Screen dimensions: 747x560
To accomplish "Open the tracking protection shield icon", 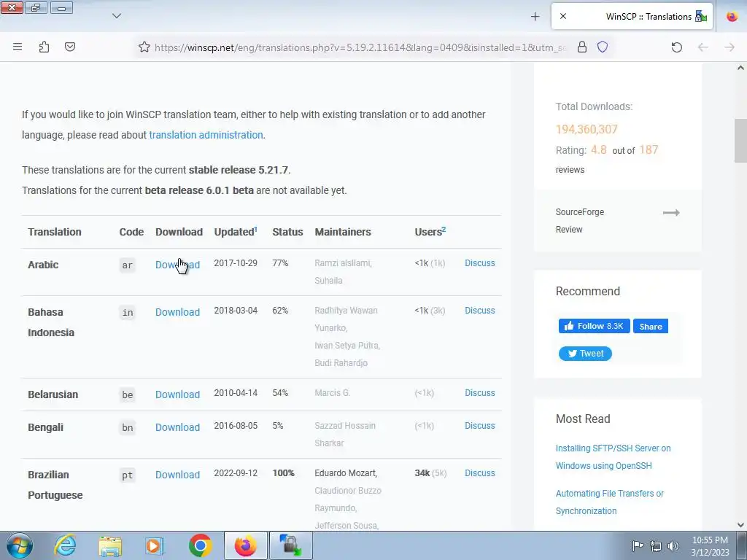I will [603, 47].
